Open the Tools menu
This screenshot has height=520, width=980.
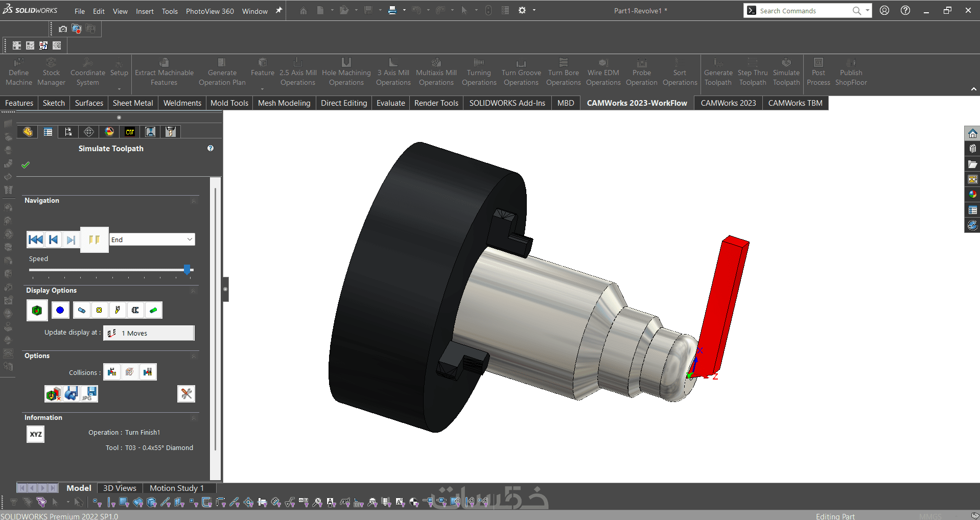point(170,11)
